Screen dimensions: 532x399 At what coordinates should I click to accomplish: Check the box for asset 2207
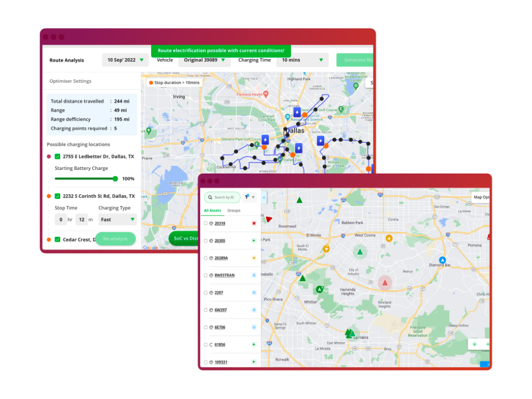[x=206, y=292]
